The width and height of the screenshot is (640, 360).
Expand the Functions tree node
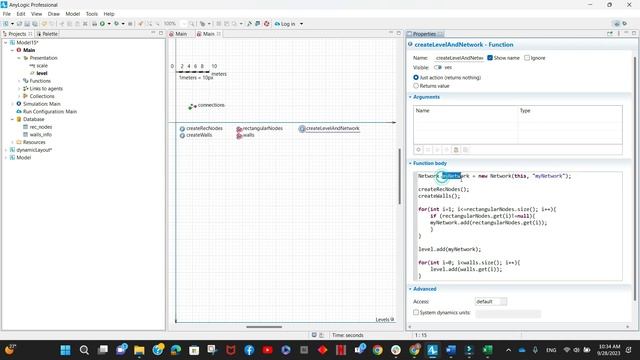point(19,81)
